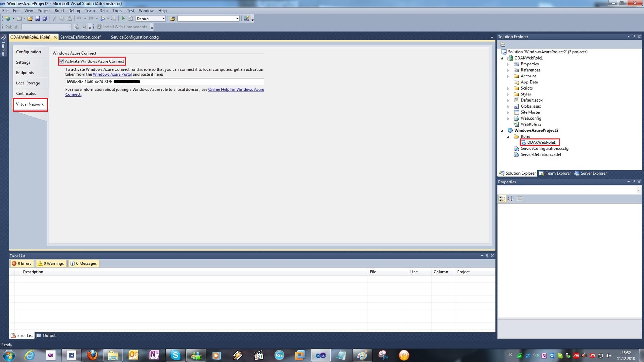Click the Save All toolbar icon
The image size is (644, 362).
tap(45, 19)
